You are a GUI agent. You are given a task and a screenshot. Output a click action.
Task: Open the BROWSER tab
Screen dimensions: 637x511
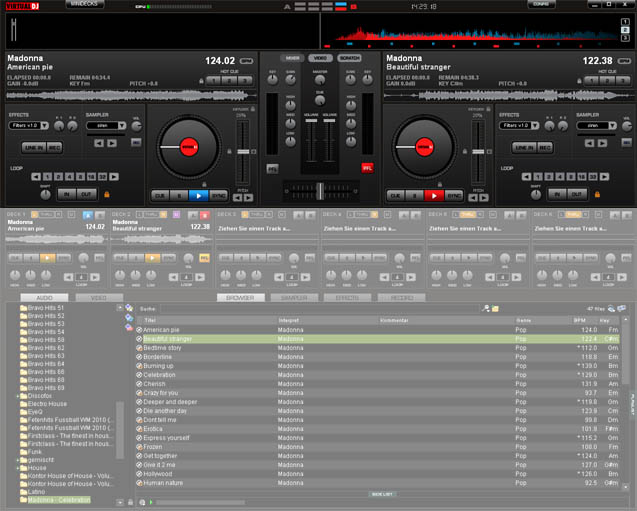[240, 298]
